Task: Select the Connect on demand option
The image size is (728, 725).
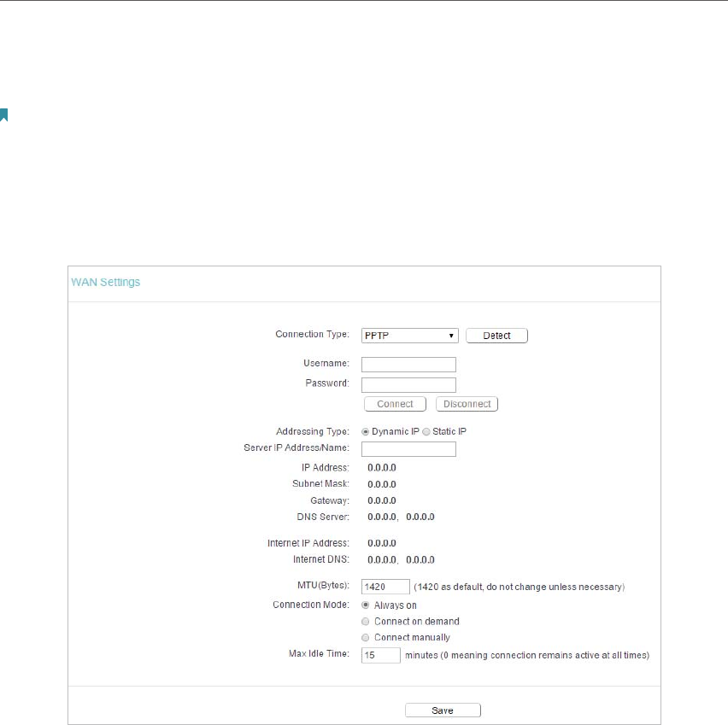Action: point(366,622)
